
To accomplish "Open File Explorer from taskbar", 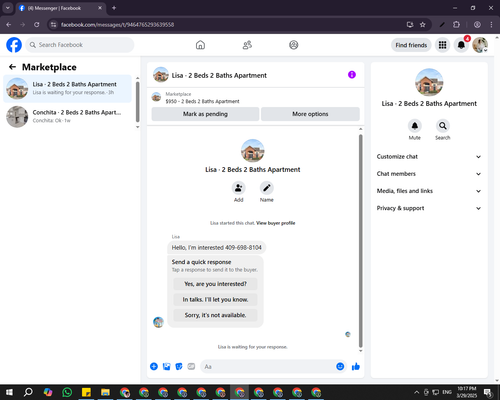I will pos(105,392).
